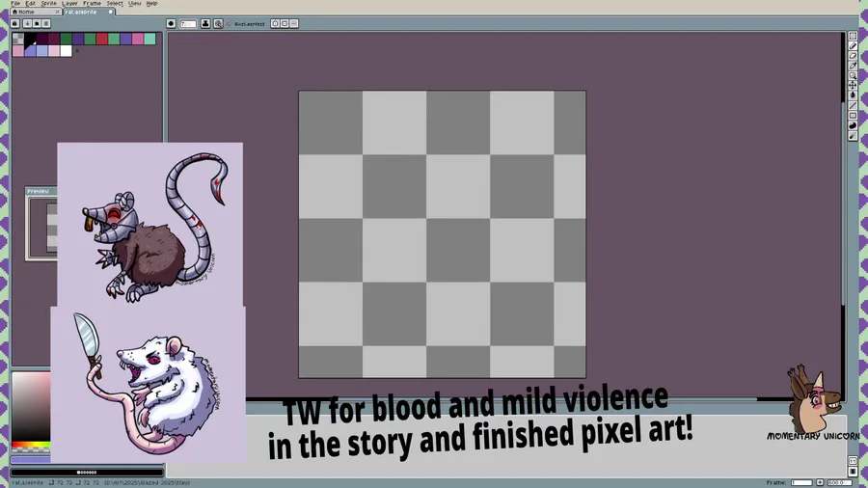Image resolution: width=868 pixels, height=488 pixels.
Task: Select the Move tool
Action: (853, 86)
